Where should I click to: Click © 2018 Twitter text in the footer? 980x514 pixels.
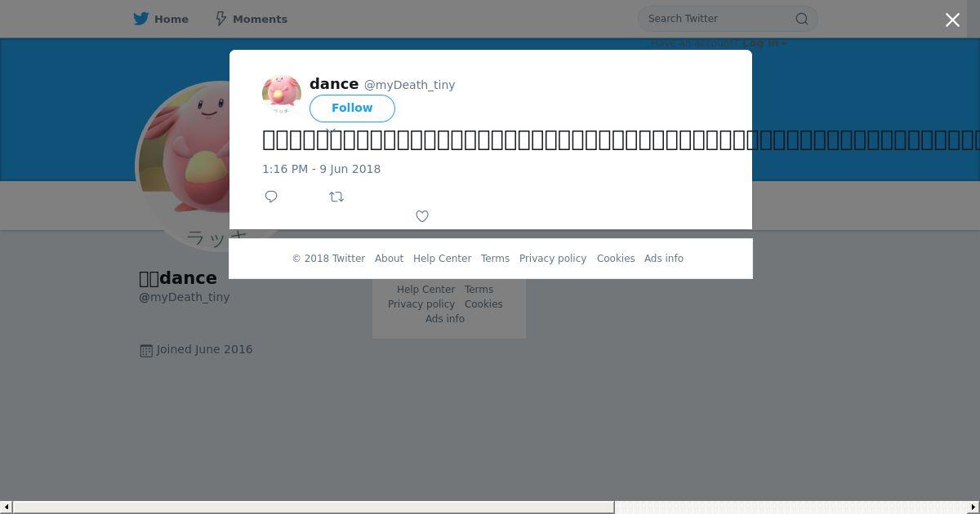(x=328, y=259)
